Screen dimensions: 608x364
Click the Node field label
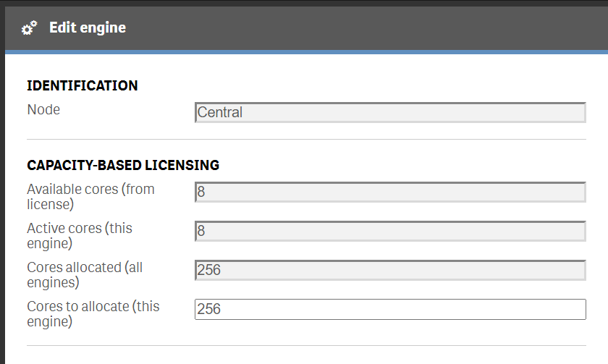[43, 110]
